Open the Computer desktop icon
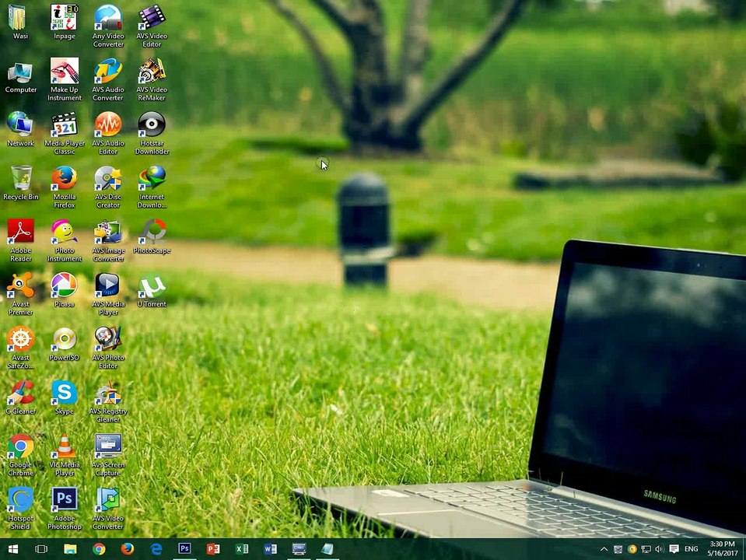This screenshot has height=560, width=746. [20, 76]
